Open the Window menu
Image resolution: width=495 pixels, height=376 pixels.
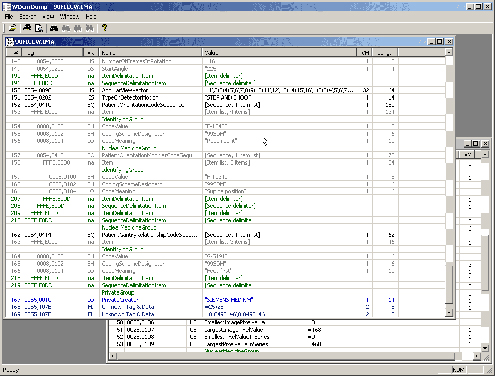[x=69, y=17]
